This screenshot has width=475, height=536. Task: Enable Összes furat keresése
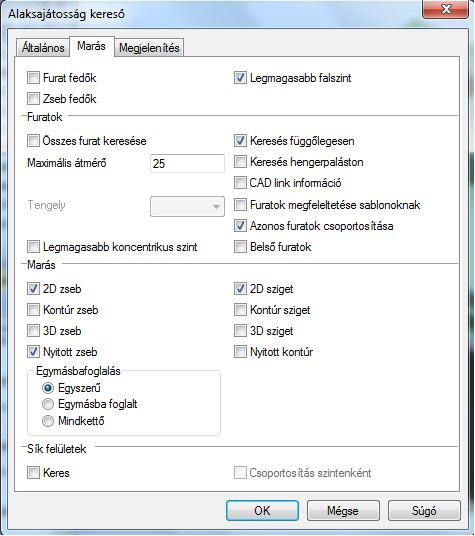pyautogui.click(x=33, y=140)
